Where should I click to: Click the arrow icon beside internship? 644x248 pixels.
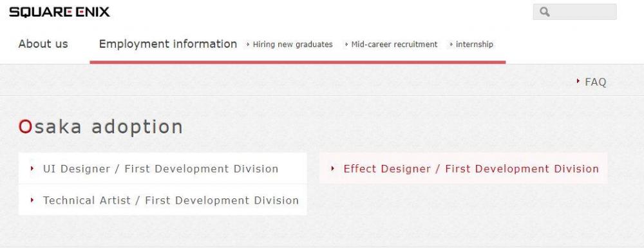tap(451, 44)
